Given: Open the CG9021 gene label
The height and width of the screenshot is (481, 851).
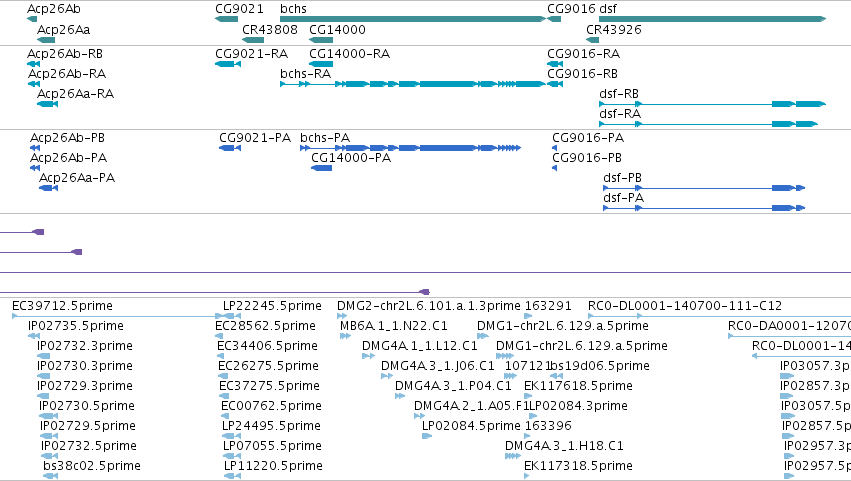Looking at the screenshot, I should click(x=239, y=9).
